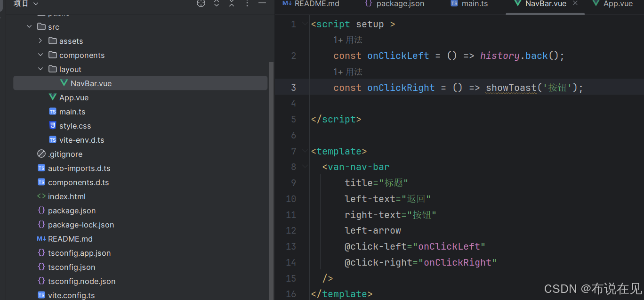Open .gitignore in the project tree
Viewport: 644px width, 300px height.
click(65, 154)
